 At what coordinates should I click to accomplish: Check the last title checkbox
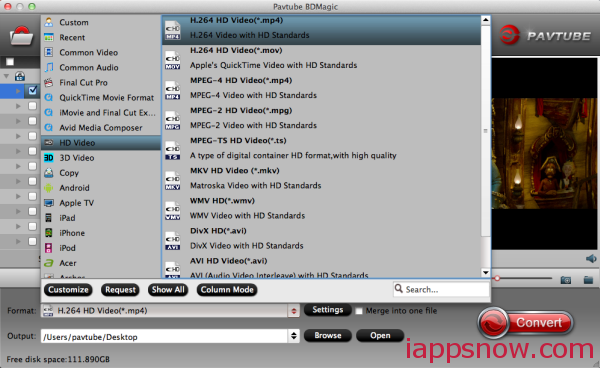tap(33, 241)
